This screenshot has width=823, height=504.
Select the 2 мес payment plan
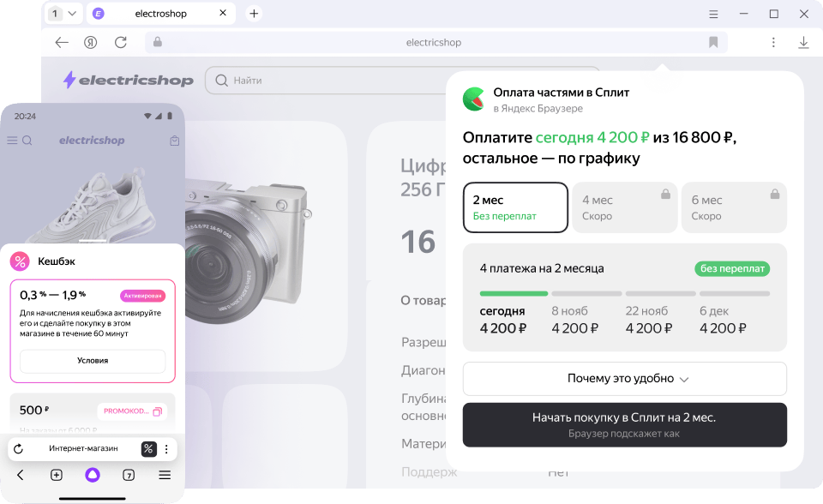515,207
